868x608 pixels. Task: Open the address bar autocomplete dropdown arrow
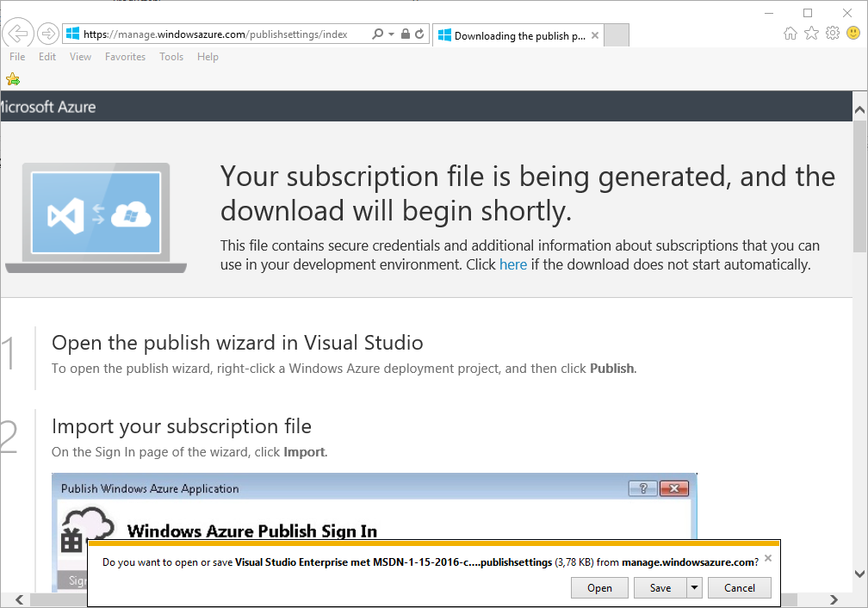[x=391, y=34]
